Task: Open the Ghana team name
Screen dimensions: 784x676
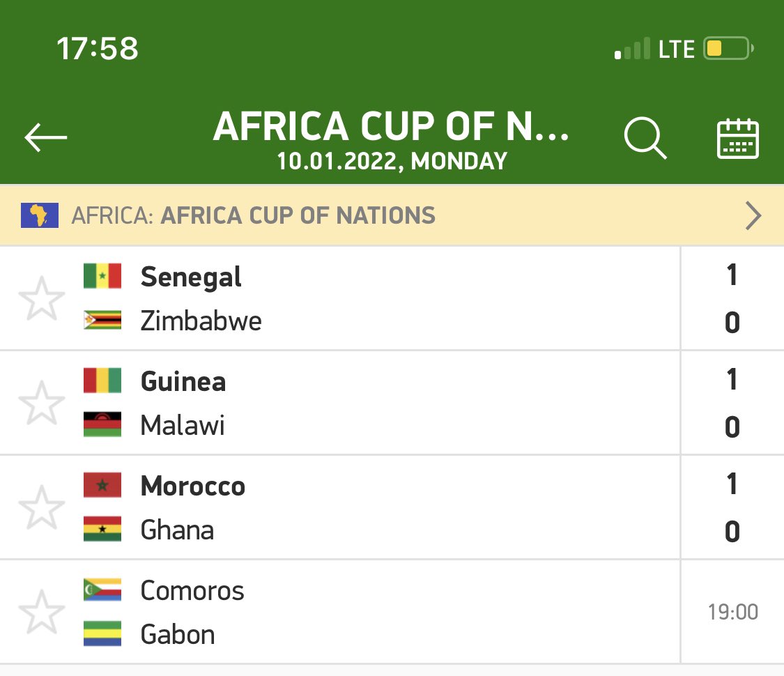Action: (x=177, y=530)
